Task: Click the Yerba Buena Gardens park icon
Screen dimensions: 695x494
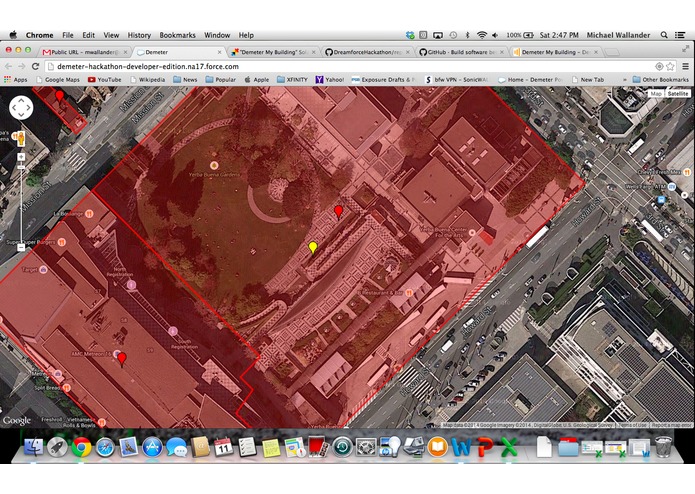Action: coord(214,165)
